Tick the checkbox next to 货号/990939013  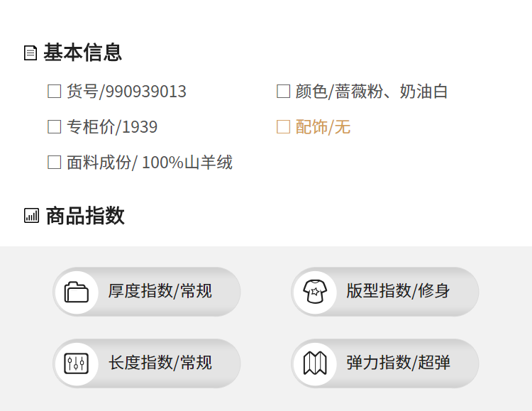[55, 92]
